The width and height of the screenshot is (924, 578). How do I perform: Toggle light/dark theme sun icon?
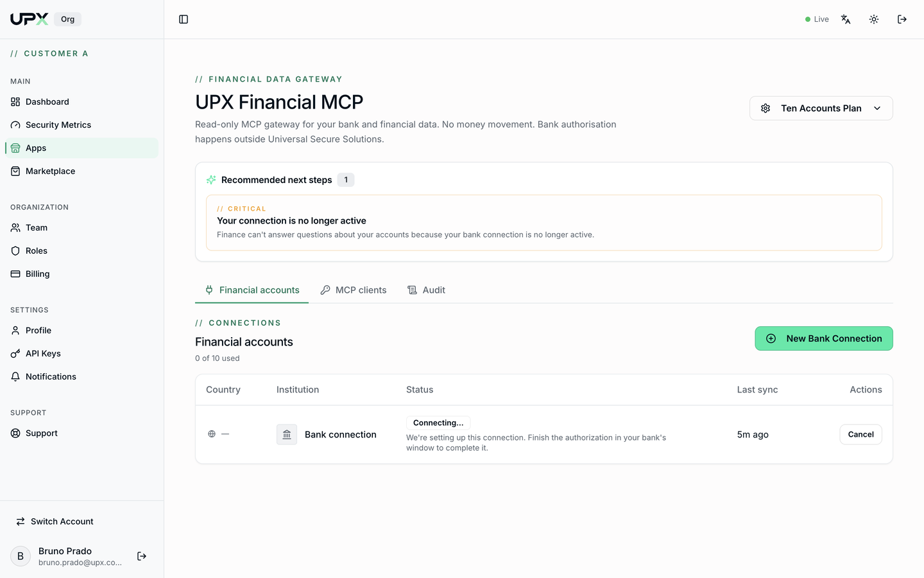(874, 19)
